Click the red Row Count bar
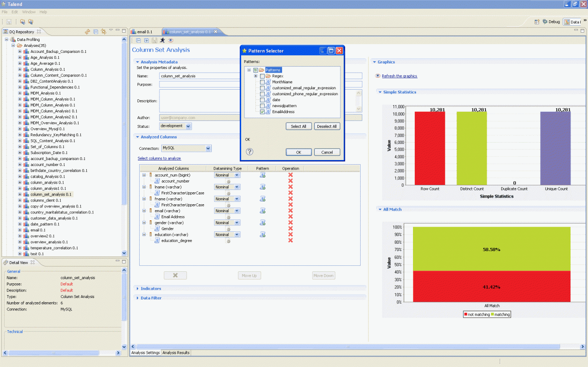Image resolution: width=588 pixels, height=367 pixels. coord(430,148)
